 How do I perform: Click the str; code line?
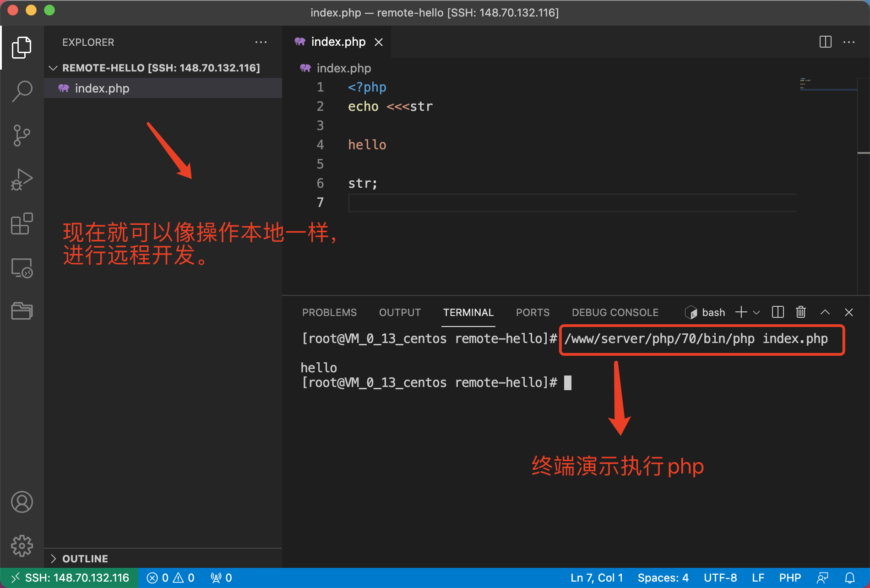(363, 183)
